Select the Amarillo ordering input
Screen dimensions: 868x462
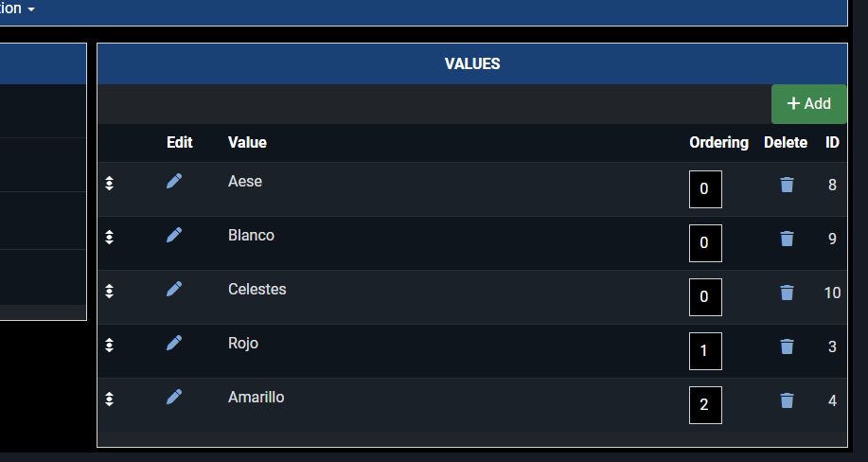click(705, 405)
